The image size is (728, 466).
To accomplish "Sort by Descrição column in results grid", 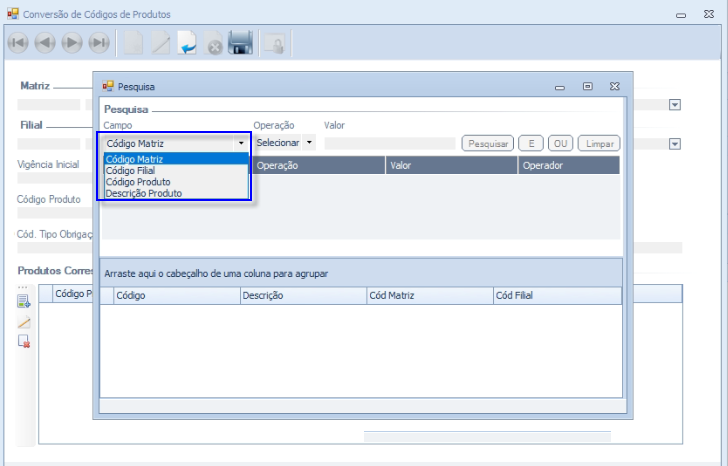I will [304, 296].
